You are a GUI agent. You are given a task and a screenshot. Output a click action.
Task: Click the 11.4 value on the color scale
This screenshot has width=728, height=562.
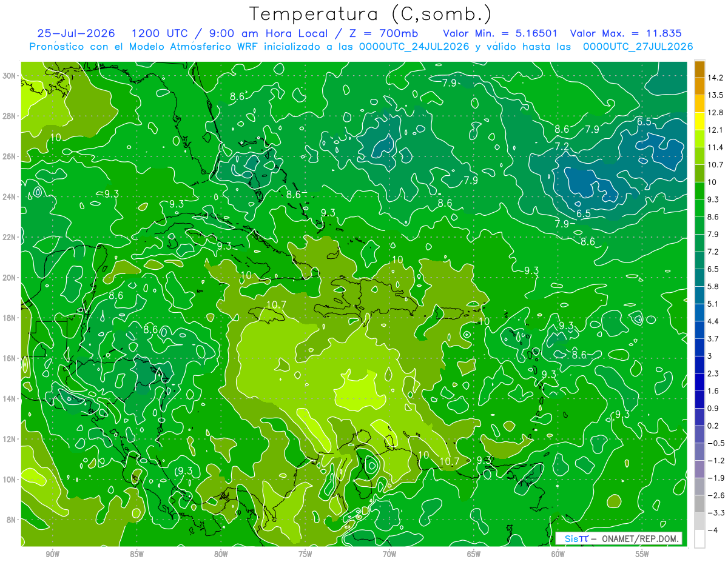click(x=715, y=147)
